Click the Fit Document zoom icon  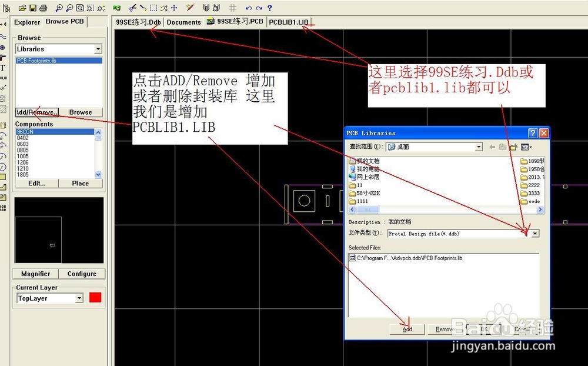pos(80,8)
